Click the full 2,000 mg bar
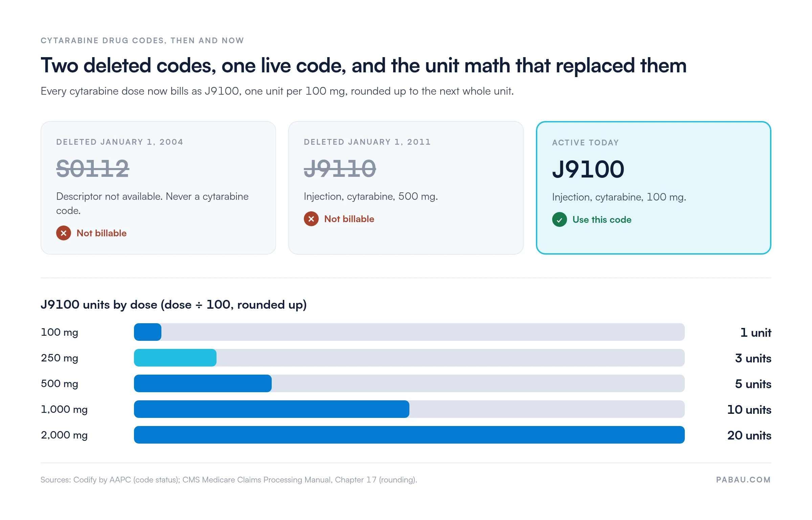This screenshot has height=520, width=812. click(x=409, y=435)
